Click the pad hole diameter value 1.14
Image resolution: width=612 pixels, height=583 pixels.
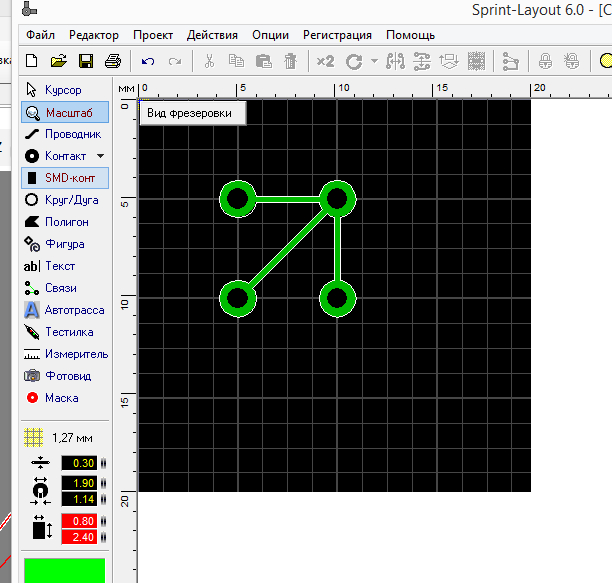tap(79, 499)
